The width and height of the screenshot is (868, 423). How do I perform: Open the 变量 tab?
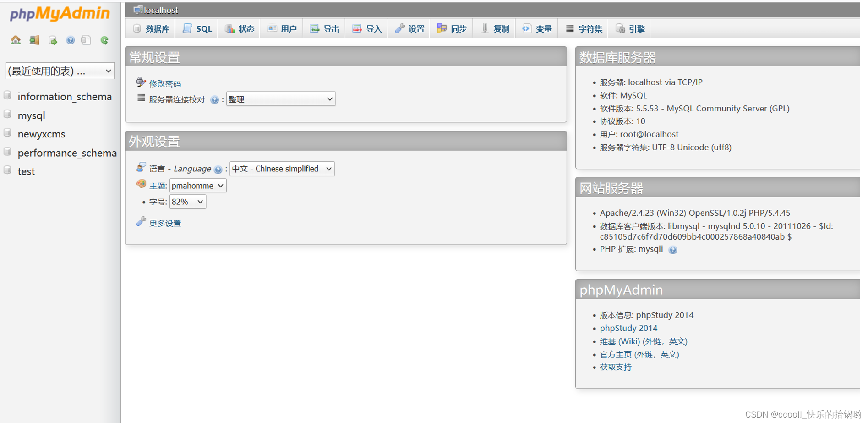[x=537, y=29]
